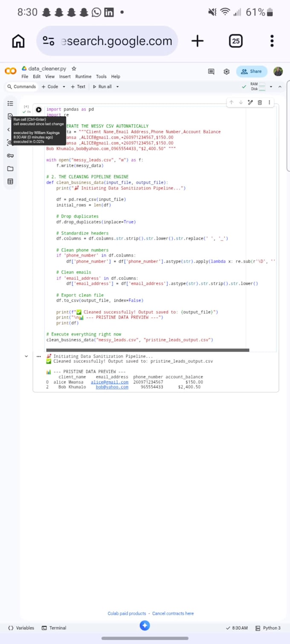Open the user account avatar
This screenshot has width=290, height=644.
pos(278,71)
